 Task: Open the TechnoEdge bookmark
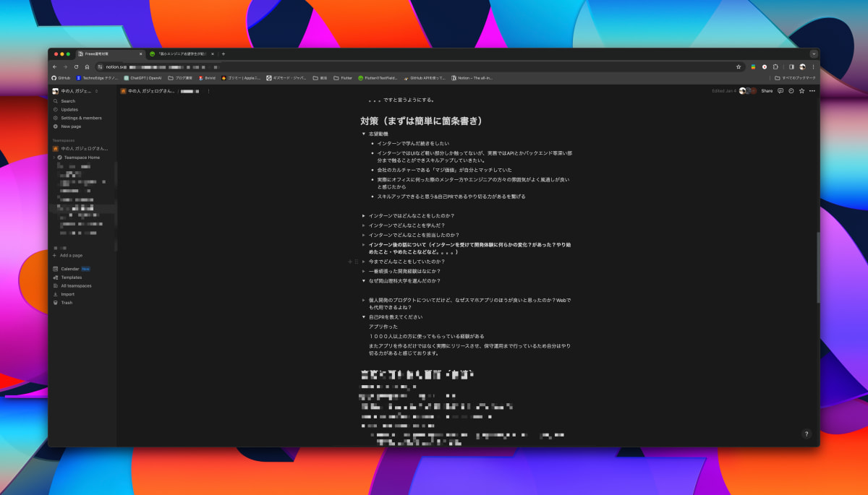point(97,77)
